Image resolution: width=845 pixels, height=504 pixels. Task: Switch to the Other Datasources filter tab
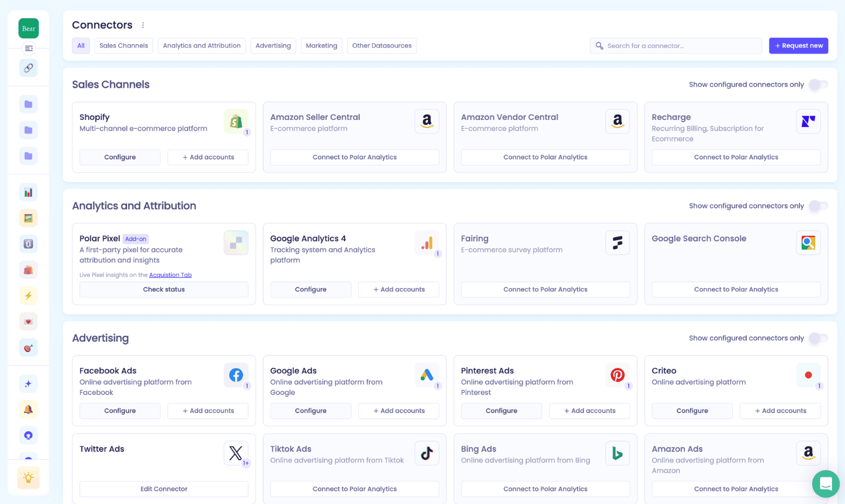click(382, 46)
